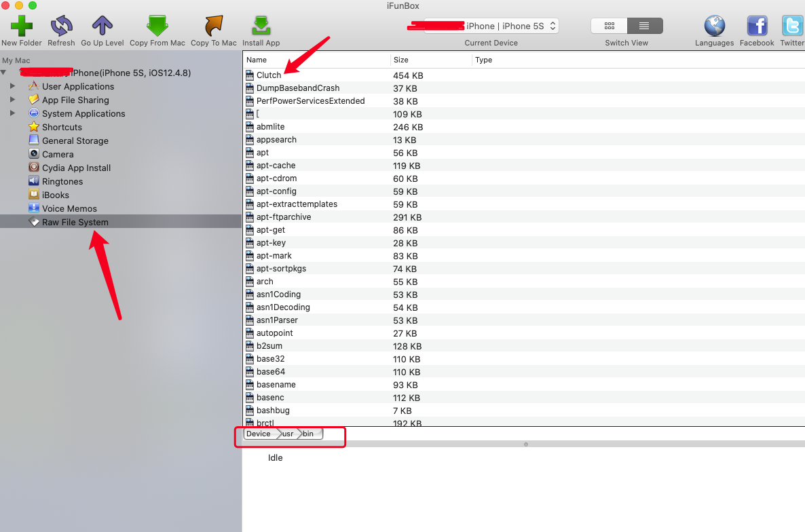
Task: Open Ringtones in sidebar
Action: 62,182
